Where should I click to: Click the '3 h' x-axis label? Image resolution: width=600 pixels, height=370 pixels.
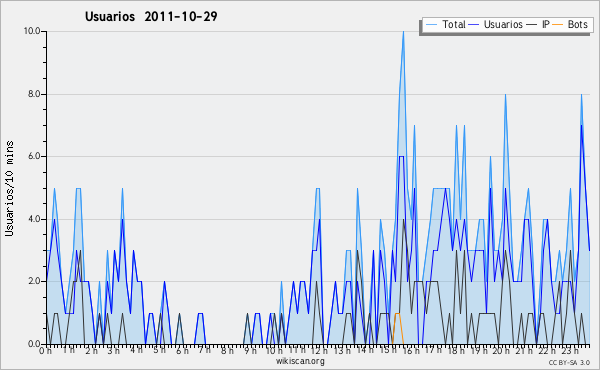click(113, 351)
